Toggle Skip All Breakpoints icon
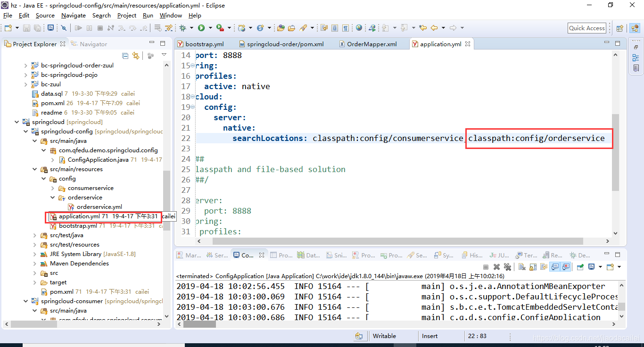 64,28
